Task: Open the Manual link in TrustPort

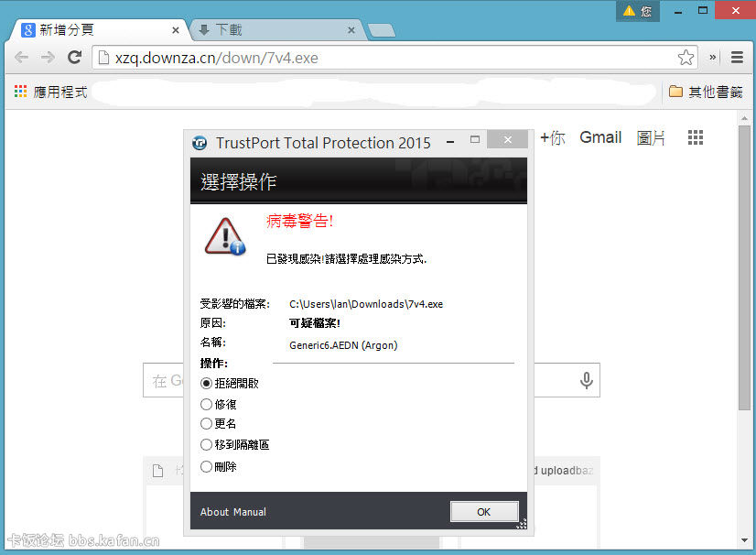Action: 251,512
